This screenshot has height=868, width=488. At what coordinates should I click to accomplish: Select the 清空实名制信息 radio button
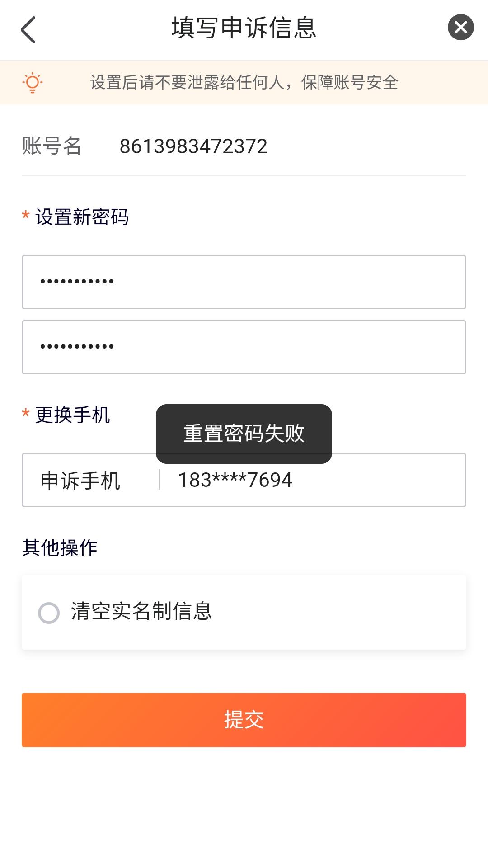[49, 613]
